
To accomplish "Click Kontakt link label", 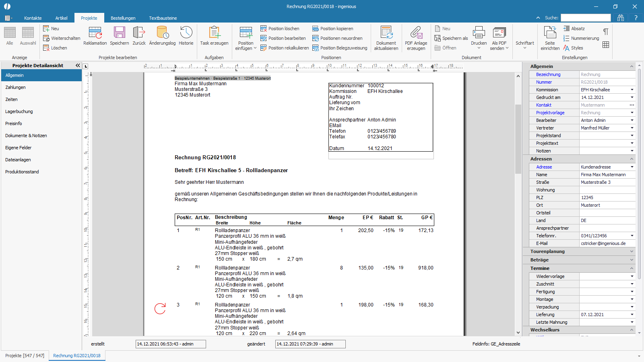I will click(543, 105).
